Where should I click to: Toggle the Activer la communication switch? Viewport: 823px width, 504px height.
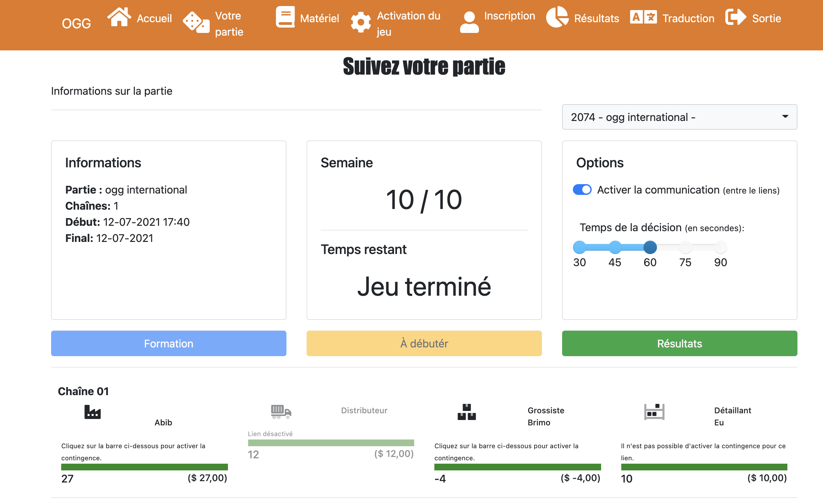click(x=582, y=190)
